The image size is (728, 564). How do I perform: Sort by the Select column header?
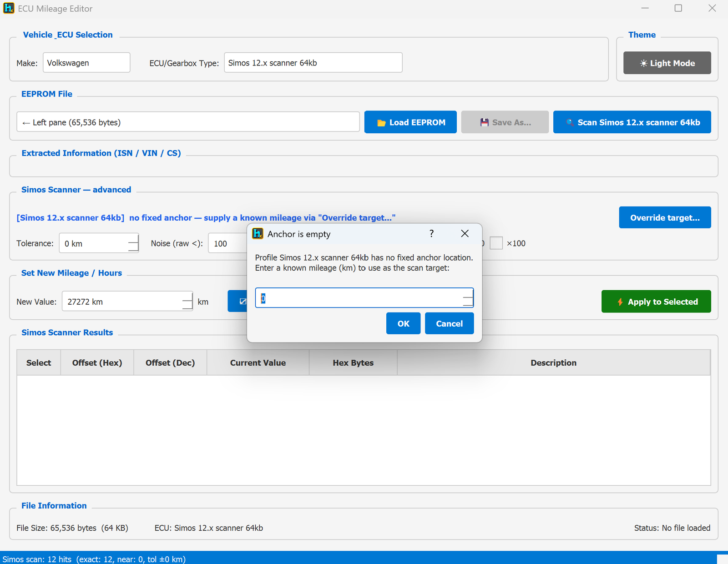coord(39,363)
